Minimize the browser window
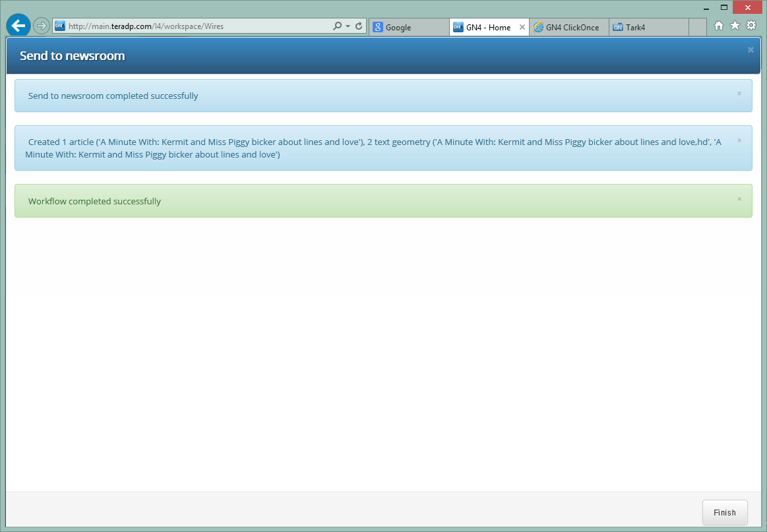This screenshot has width=767, height=532. [x=706, y=8]
